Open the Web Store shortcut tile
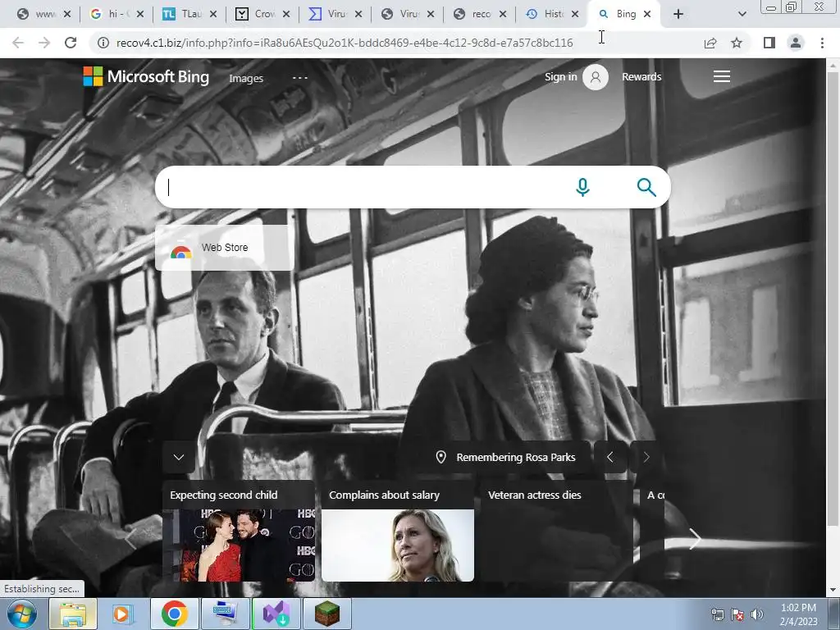 (x=225, y=248)
